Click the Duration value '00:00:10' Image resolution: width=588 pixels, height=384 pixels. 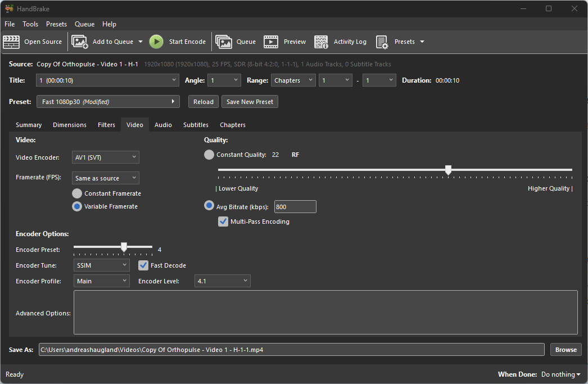tap(447, 80)
